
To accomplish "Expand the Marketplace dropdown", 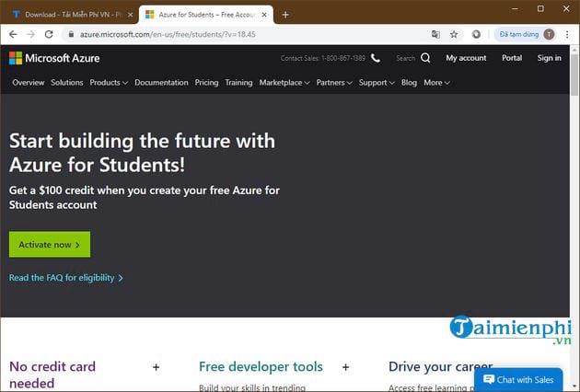I will pos(284,83).
